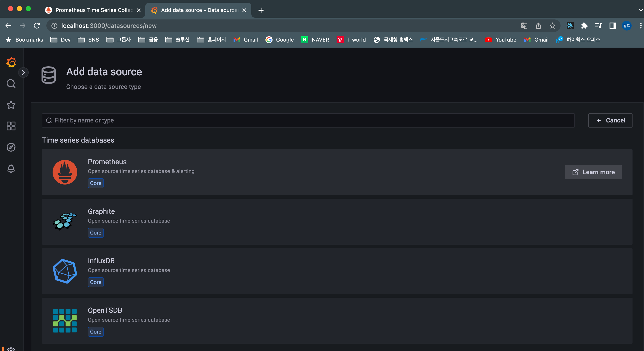Select the OpenTSDB logo
The image size is (644, 351).
pos(65,321)
